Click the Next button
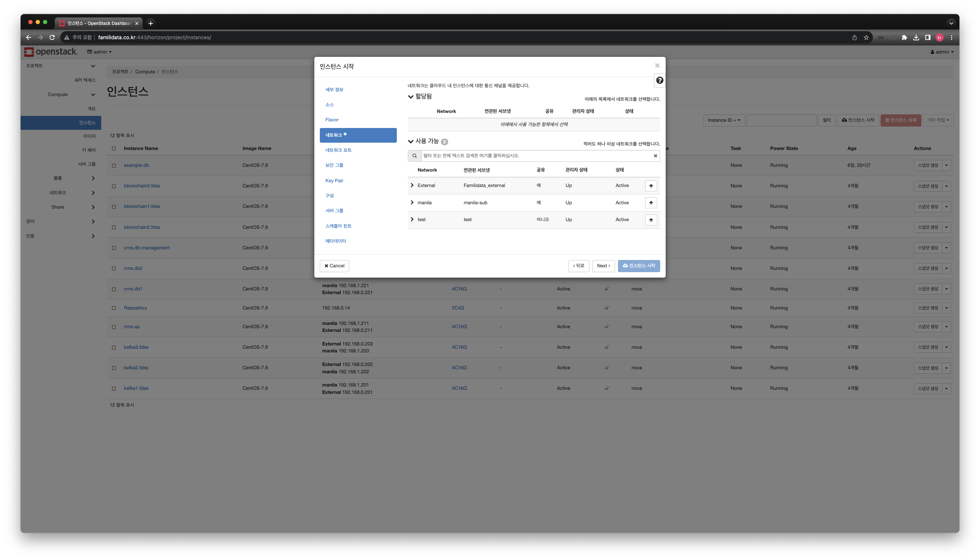Viewport: 980px width, 560px height. click(x=603, y=266)
